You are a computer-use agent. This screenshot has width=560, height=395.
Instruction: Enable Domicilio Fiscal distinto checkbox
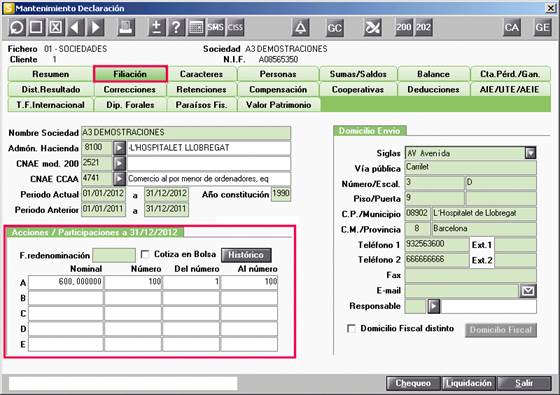point(351,328)
